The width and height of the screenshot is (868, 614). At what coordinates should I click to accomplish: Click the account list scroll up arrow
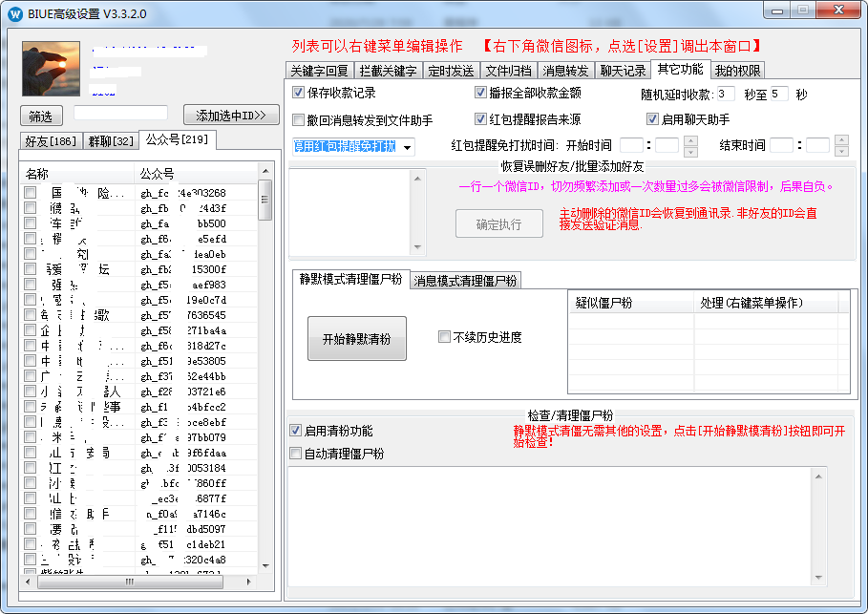point(265,171)
